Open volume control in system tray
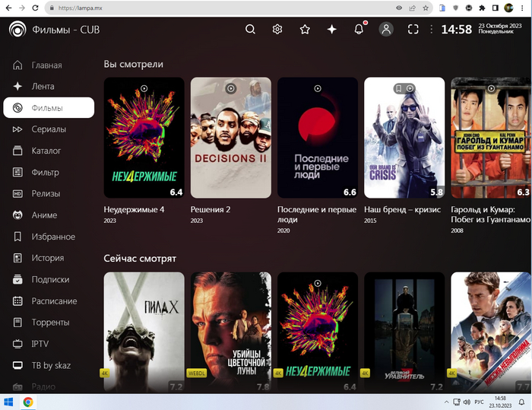532x410 pixels. [467, 402]
